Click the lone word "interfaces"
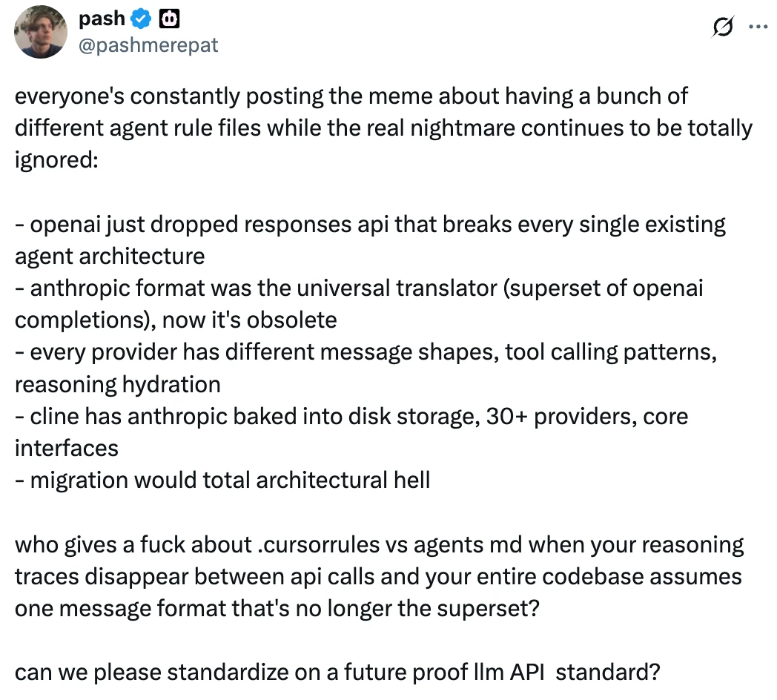The width and height of the screenshot is (777, 700). [67, 448]
